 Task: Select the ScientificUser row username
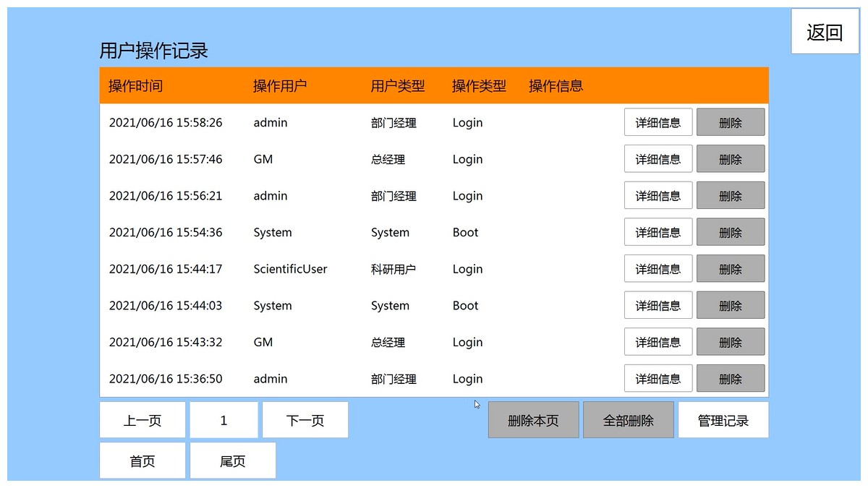(x=290, y=269)
